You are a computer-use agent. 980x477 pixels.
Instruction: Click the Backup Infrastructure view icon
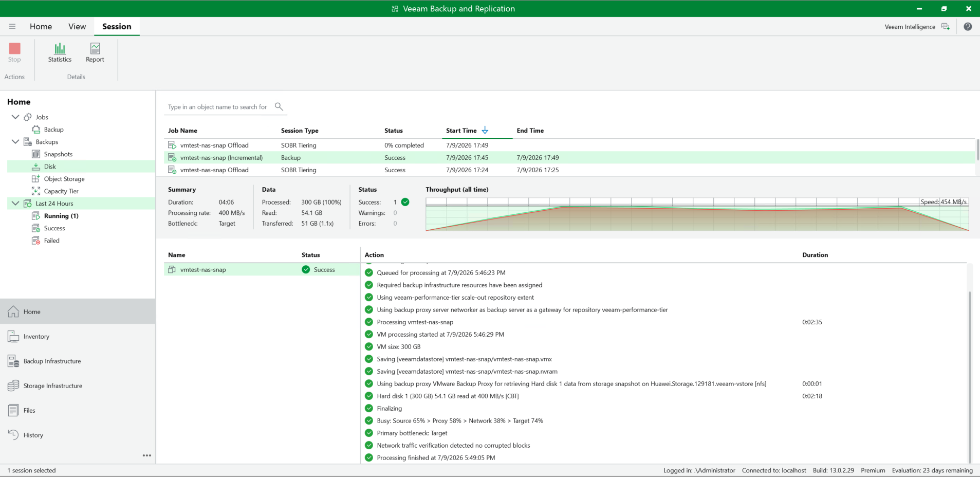coord(13,361)
